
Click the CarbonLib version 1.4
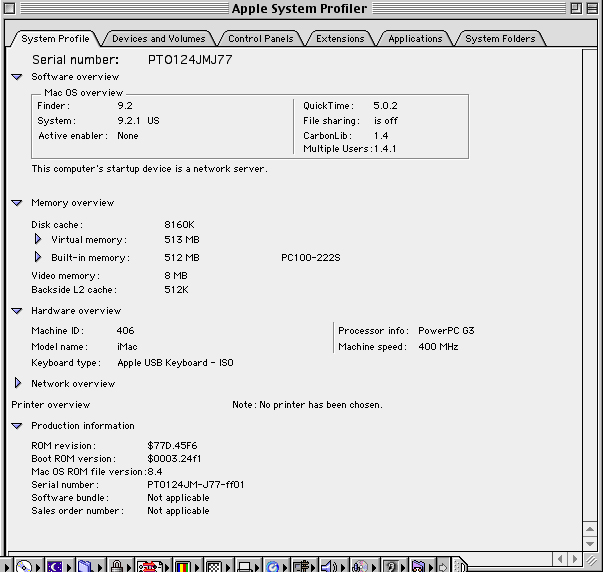pyautogui.click(x=381, y=136)
